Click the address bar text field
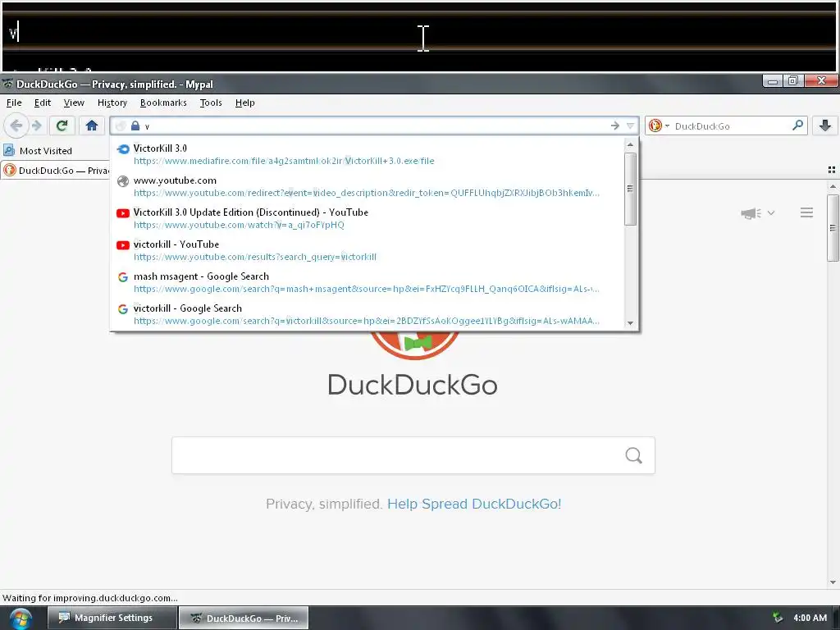This screenshot has width=840, height=630. pyautogui.click(x=375, y=126)
